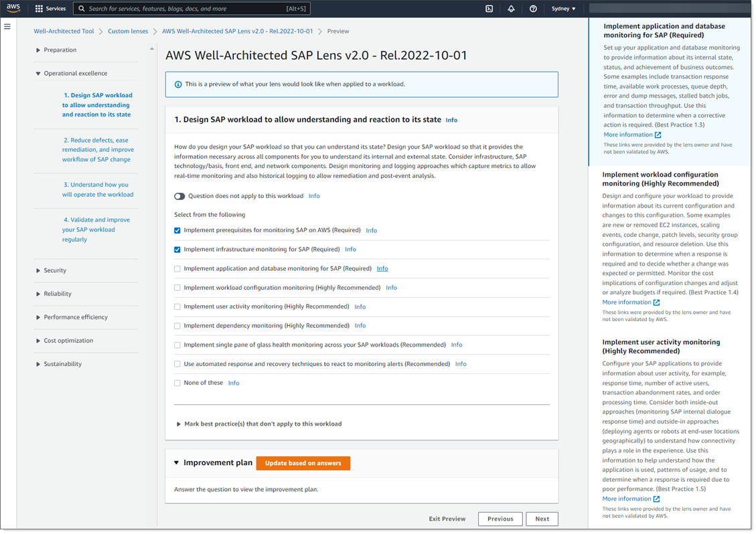Select question 1 'Design SAP workload' in sidebar

(97, 105)
